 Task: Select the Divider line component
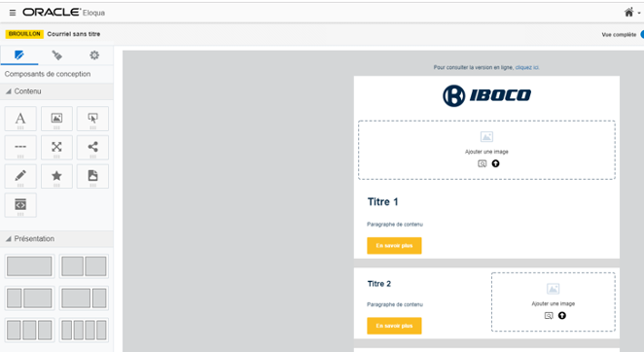(20, 148)
